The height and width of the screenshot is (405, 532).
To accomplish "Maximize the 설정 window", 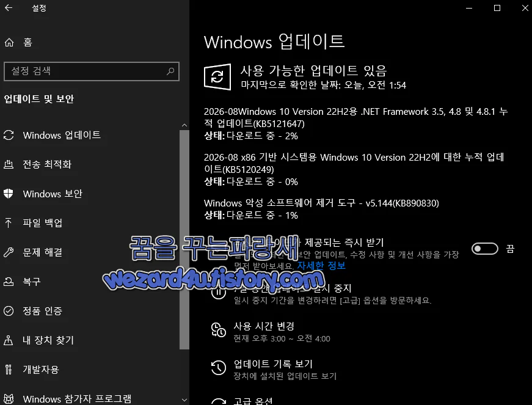I will pos(497,8).
